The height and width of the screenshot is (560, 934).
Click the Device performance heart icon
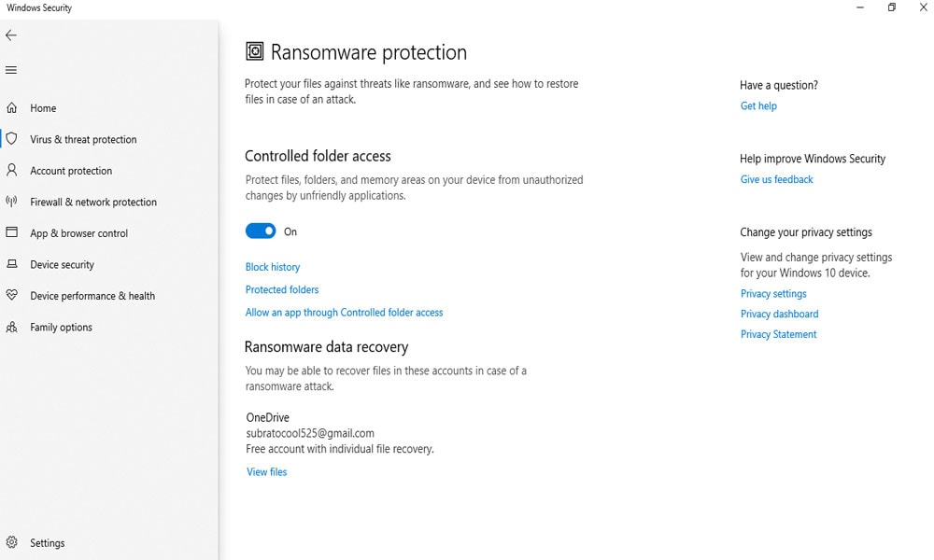[x=11, y=295]
